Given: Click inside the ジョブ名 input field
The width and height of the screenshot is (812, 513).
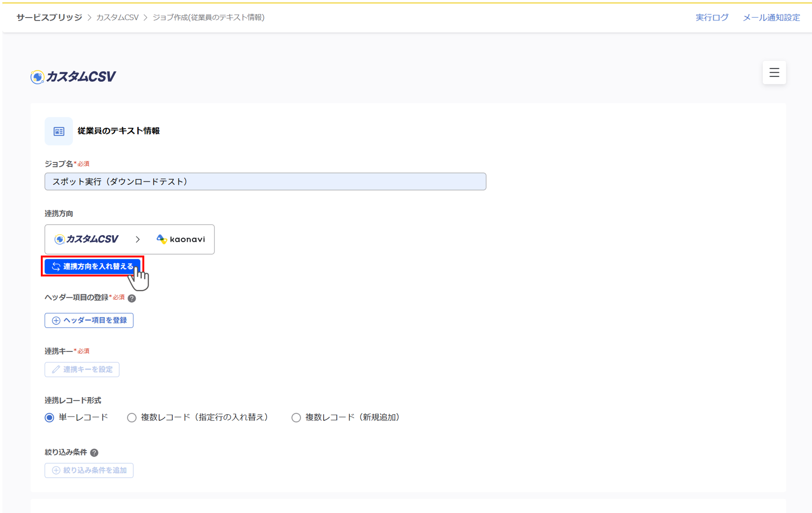Looking at the screenshot, I should [x=265, y=181].
